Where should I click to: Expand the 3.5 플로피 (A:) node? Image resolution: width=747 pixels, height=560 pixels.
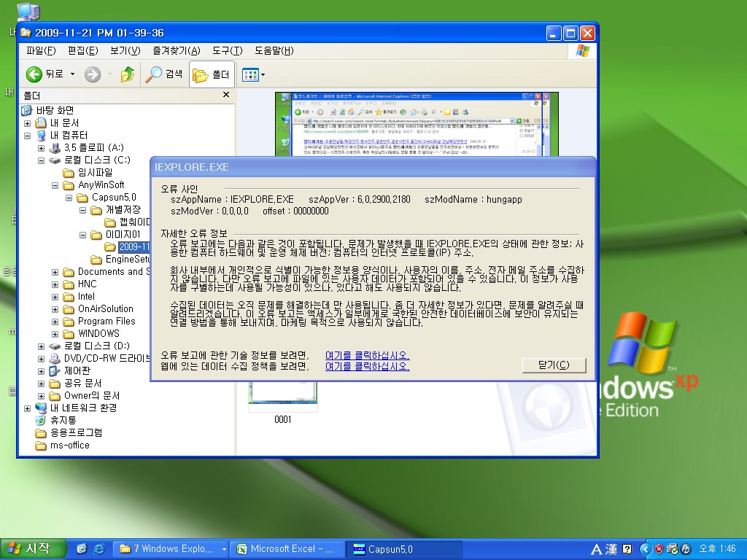41,148
